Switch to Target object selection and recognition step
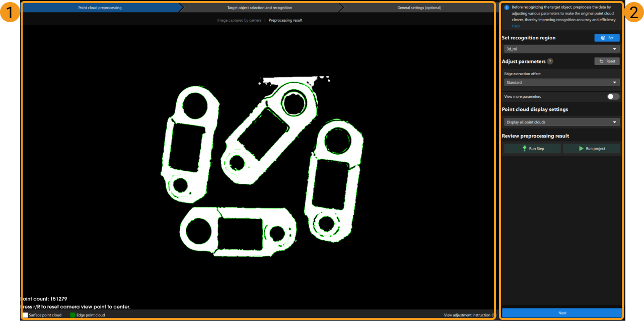This screenshot has width=644, height=321. (x=259, y=8)
